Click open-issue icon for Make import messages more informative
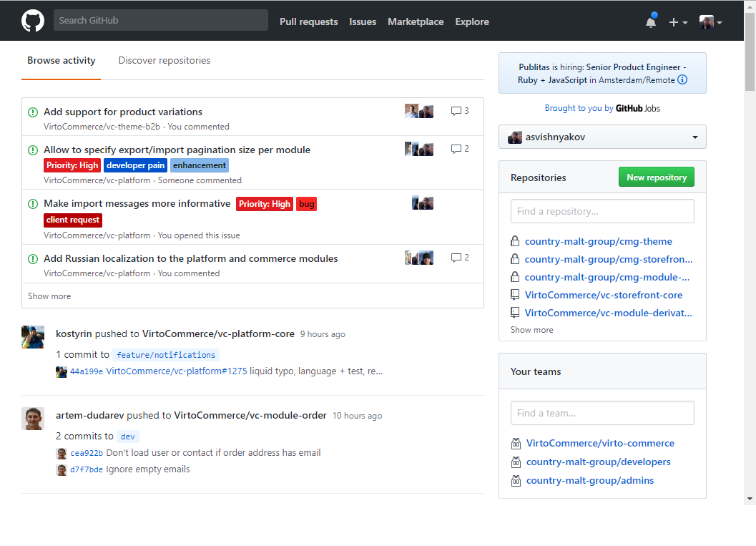Screen dimensions: 756x546 (x=33, y=204)
